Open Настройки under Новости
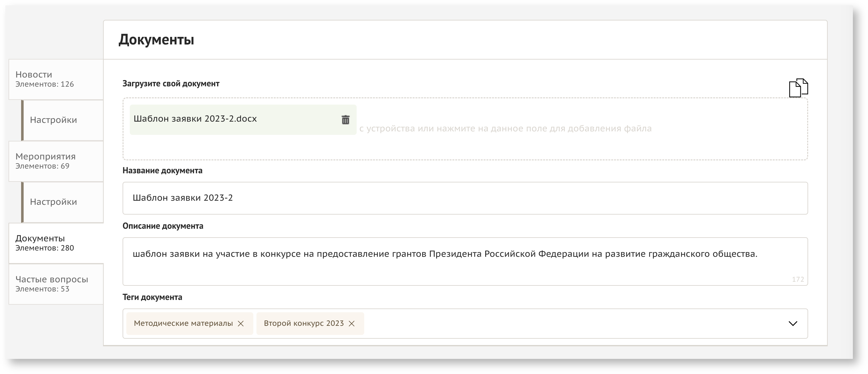Image resolution: width=868 pixels, height=374 pixels. tap(54, 120)
